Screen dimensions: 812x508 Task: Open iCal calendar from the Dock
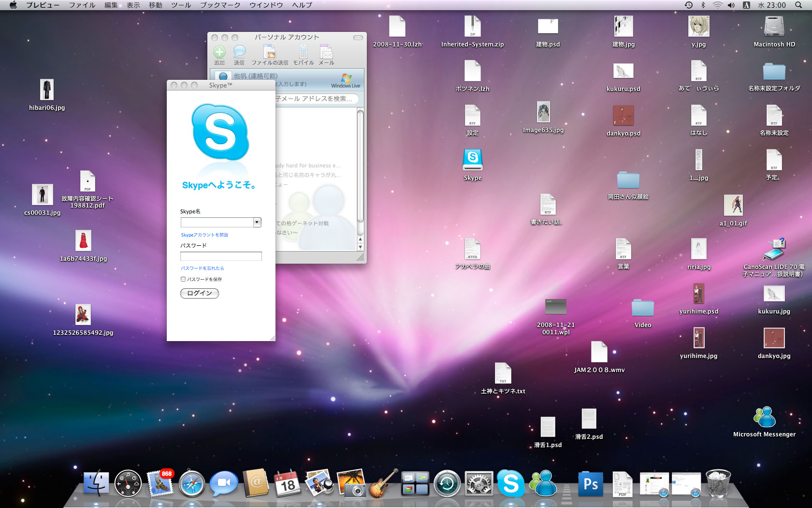point(288,483)
